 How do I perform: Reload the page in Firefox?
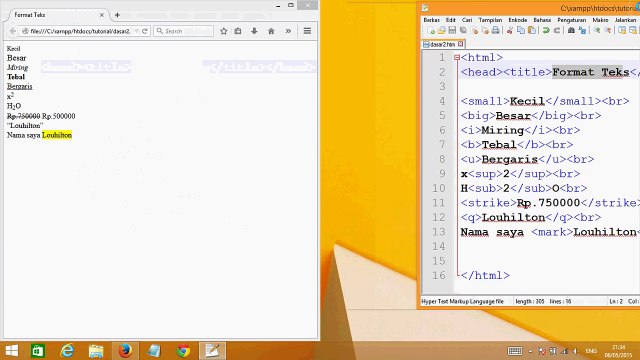(145, 31)
